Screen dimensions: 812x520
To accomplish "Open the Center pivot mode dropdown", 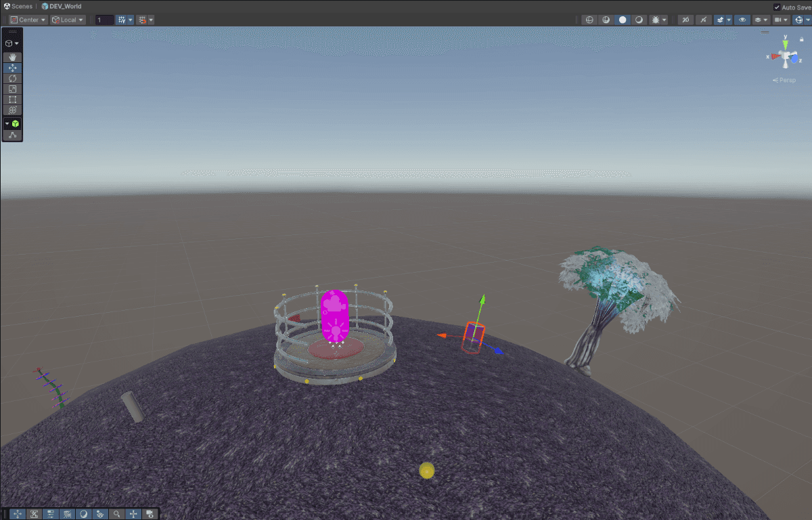I will tap(27, 19).
